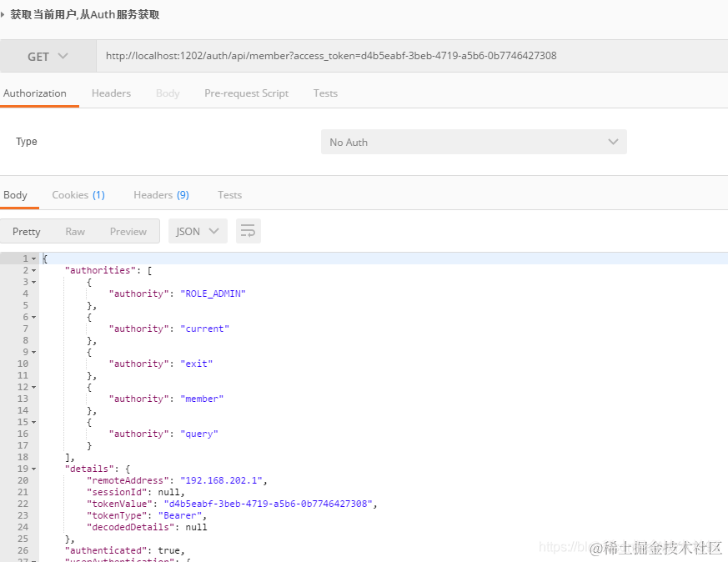Image resolution: width=728 pixels, height=562 pixels.
Task: Switch to the request Authorization tab
Action: coord(35,93)
